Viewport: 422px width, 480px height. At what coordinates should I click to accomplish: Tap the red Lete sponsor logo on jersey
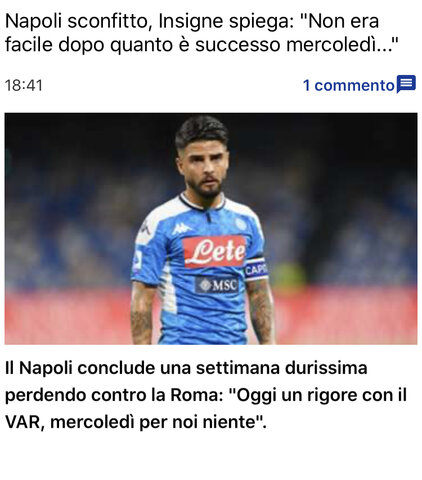click(215, 252)
